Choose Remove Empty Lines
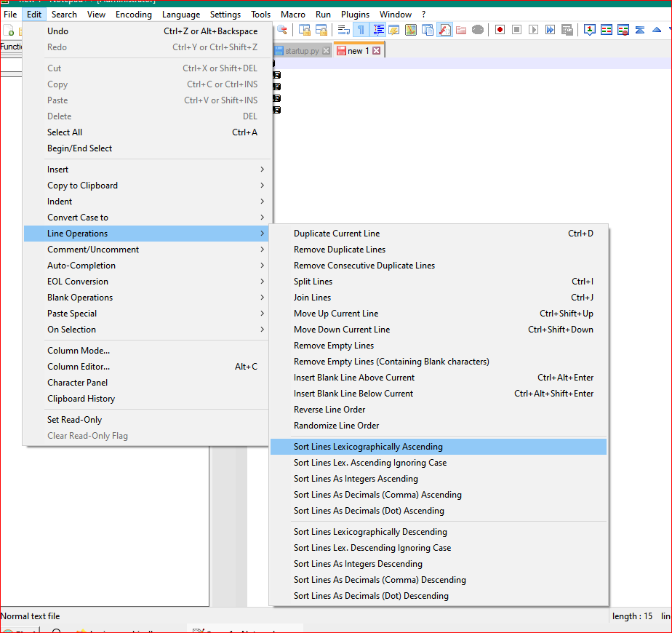This screenshot has width=672, height=633. coord(439,345)
